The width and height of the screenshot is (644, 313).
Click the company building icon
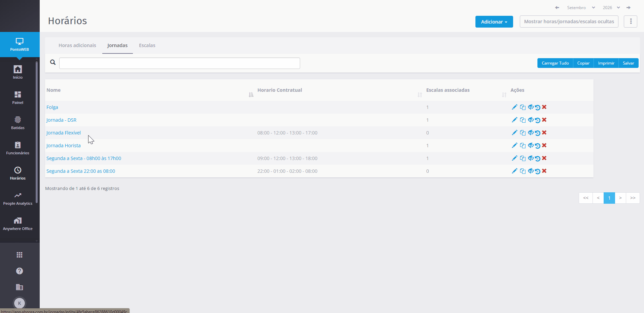[20, 287]
